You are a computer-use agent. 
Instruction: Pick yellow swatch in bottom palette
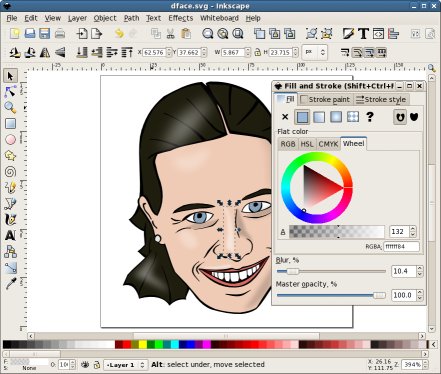pyautogui.click(x=142, y=344)
